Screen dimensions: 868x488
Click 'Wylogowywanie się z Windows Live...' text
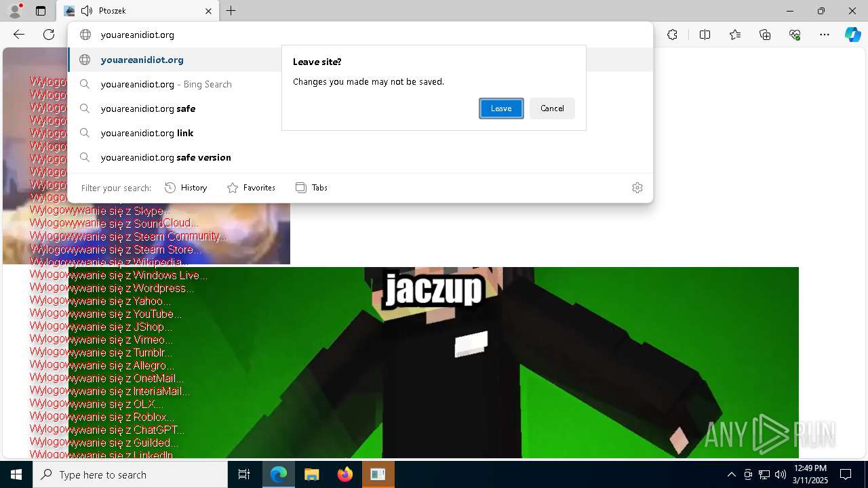pos(119,275)
